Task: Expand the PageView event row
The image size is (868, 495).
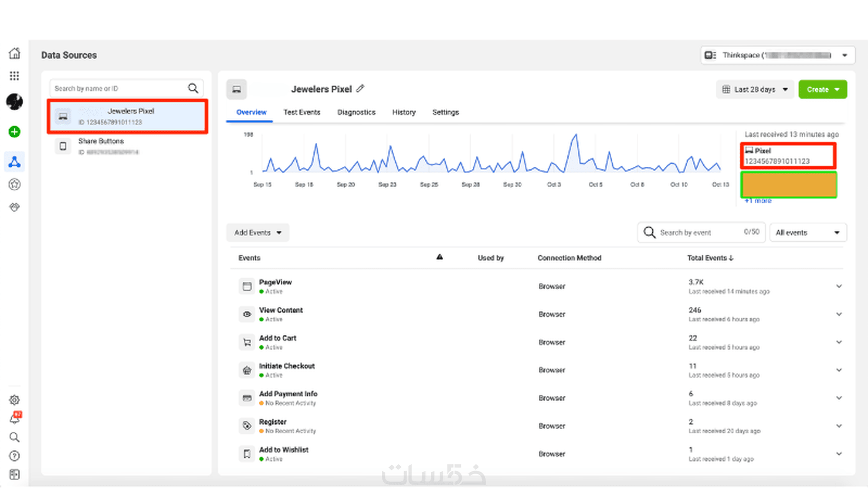Action: pyautogui.click(x=839, y=286)
